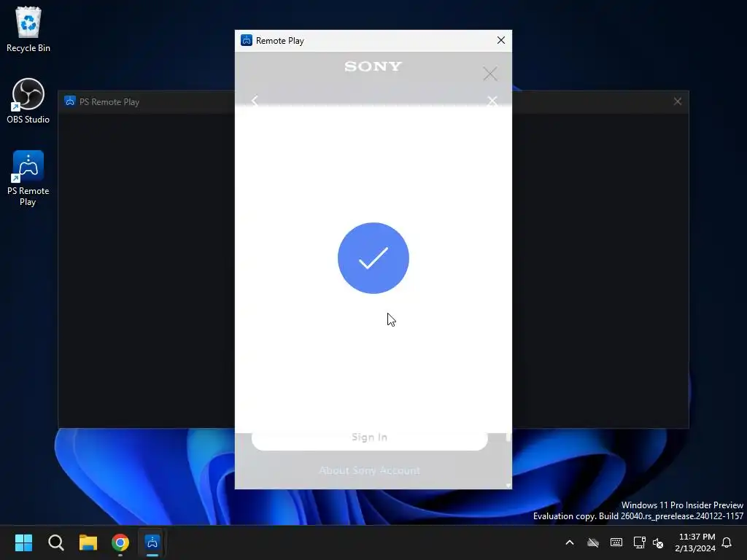This screenshot has height=560, width=747.
Task: Click the white X next to the back arrow
Action: coord(492,101)
